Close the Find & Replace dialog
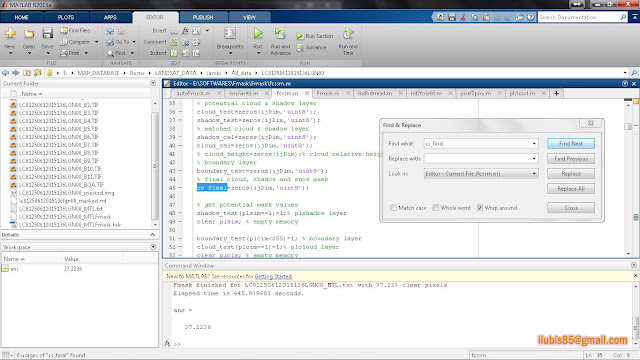640x360 pixels. point(571,208)
